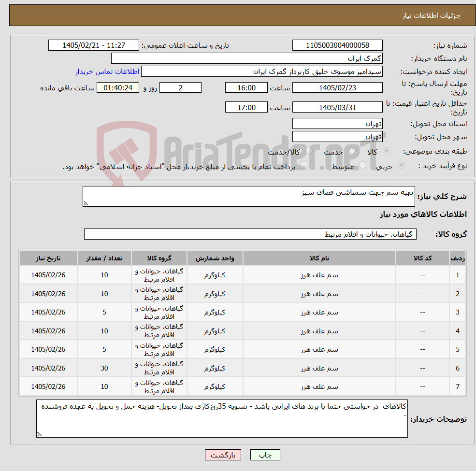Click date 1405/02/26 in row 5
This screenshot has width=476, height=471.
click(x=48, y=349)
